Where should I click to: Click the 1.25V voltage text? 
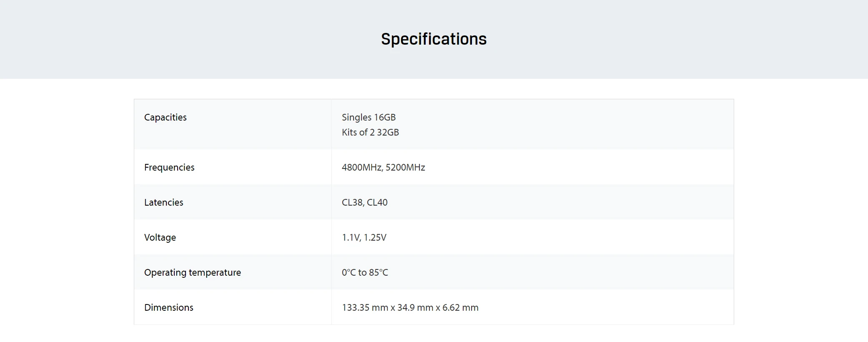click(375, 237)
